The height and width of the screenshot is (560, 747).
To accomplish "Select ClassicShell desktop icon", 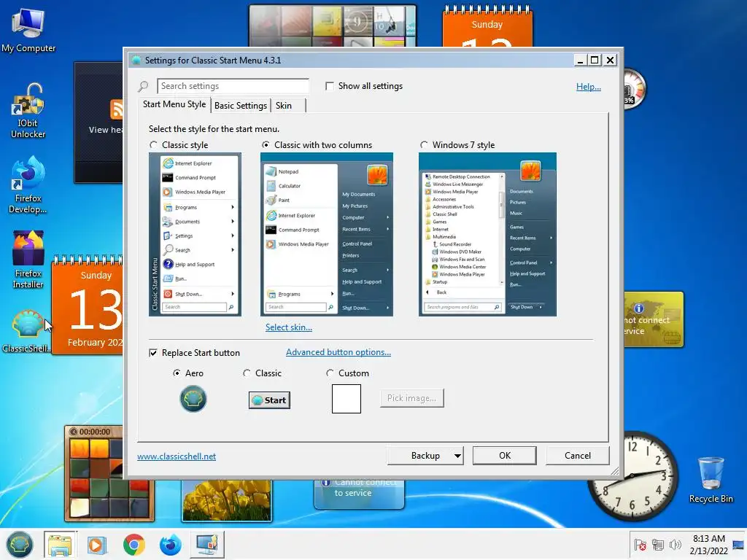I will (27, 331).
